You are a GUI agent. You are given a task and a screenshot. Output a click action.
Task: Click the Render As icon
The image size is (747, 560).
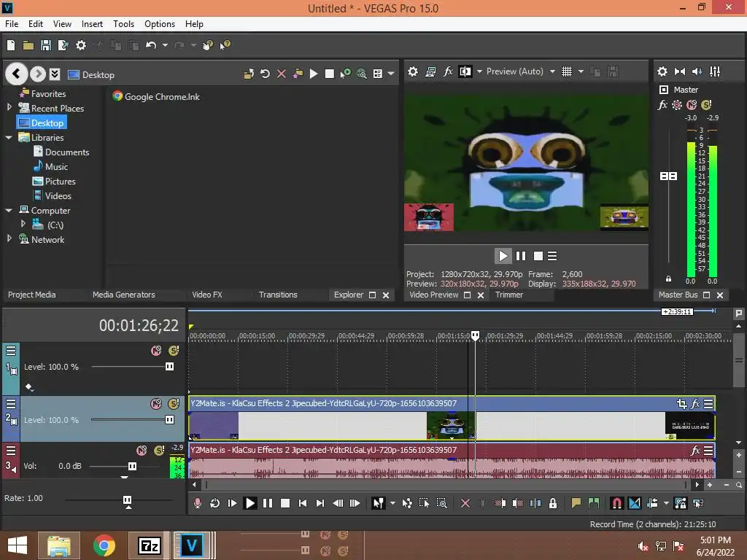click(x=63, y=45)
